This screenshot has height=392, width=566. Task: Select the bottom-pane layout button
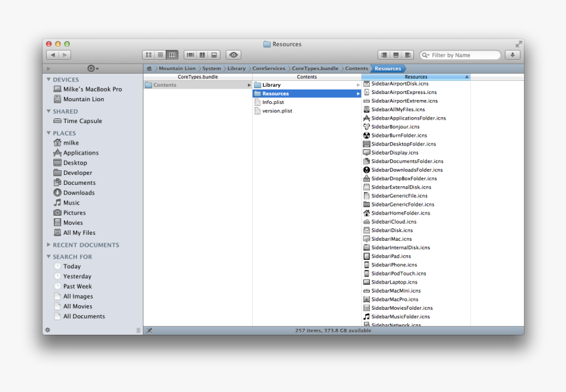[214, 55]
